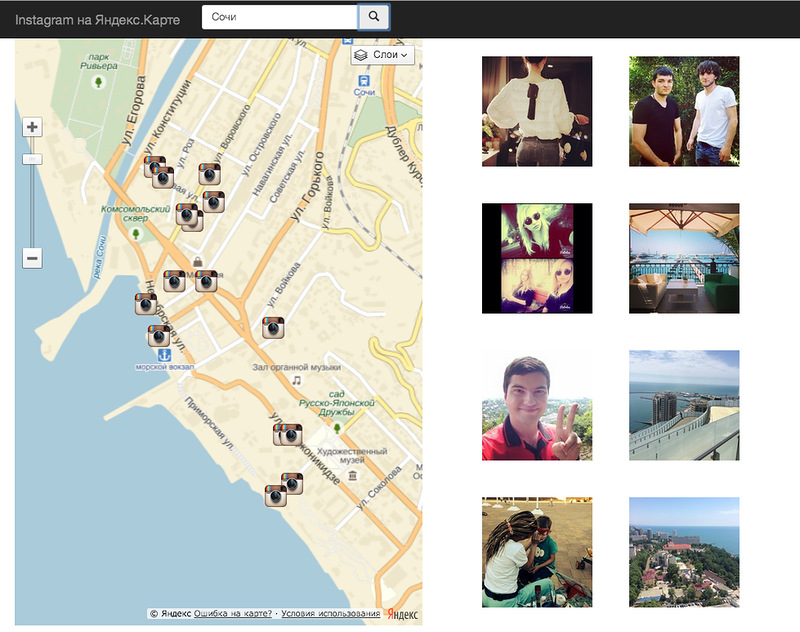The image size is (800, 632).
Task: Zoom in the map with plus button
Action: [32, 127]
